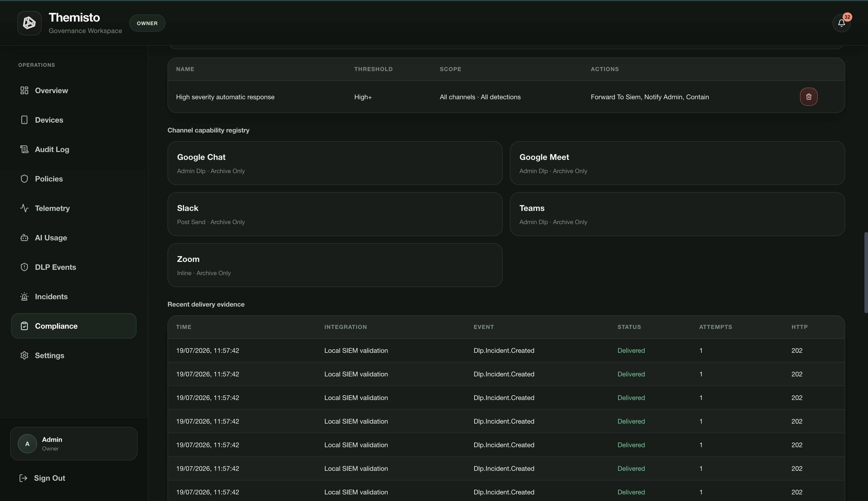Open the Overview page
Image resolution: width=868 pixels, height=501 pixels.
(74, 91)
